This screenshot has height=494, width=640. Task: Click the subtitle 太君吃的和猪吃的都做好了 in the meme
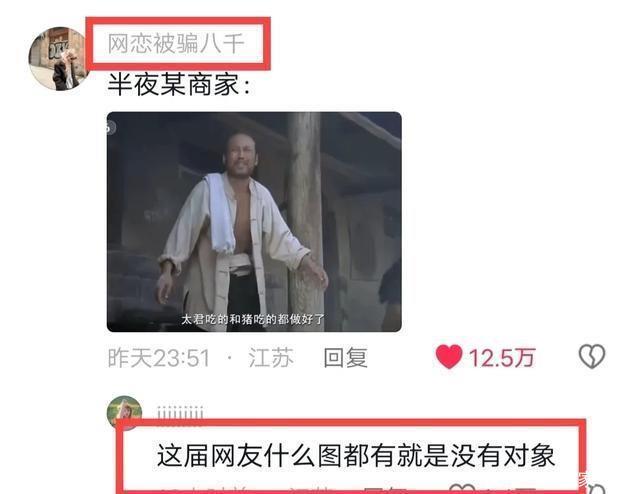253,319
